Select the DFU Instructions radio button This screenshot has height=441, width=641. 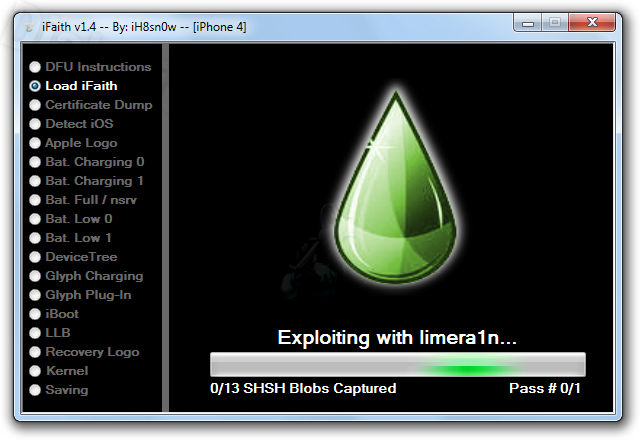coord(35,67)
